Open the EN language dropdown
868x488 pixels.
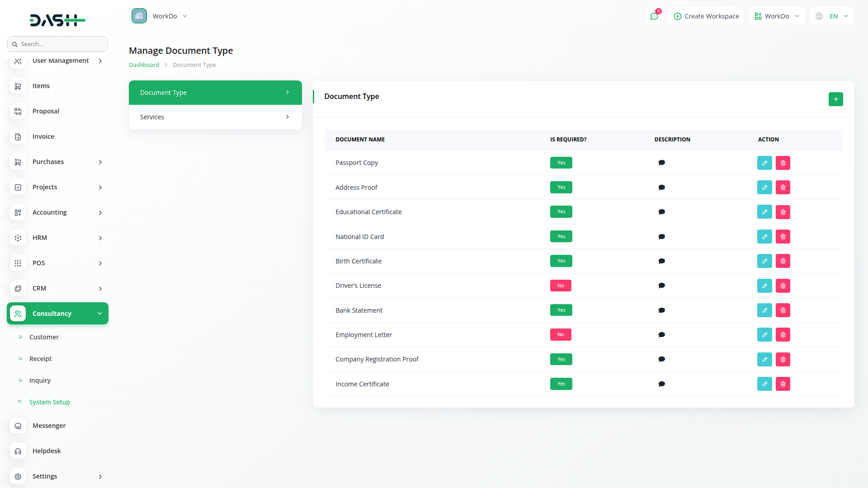click(x=832, y=16)
